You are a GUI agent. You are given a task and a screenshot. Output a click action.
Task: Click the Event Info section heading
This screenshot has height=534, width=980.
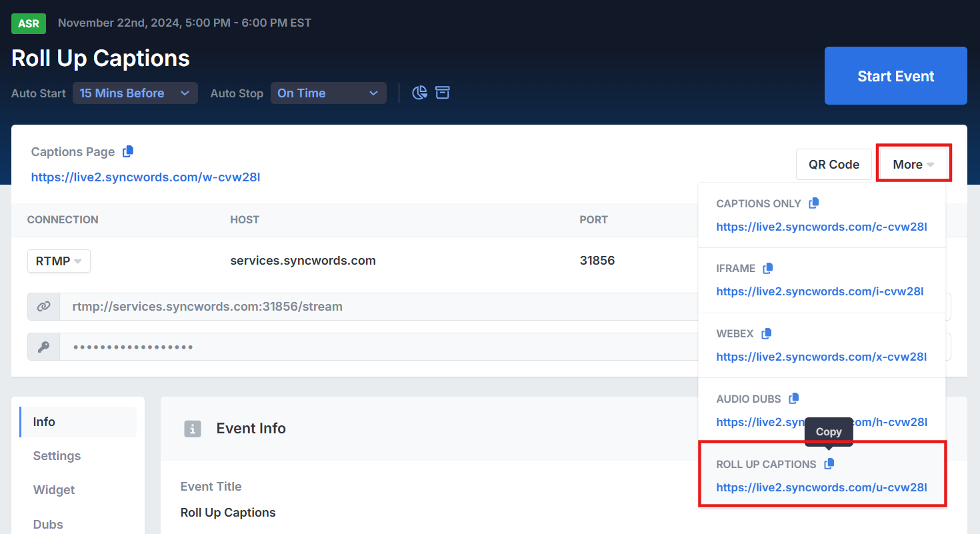[251, 429]
